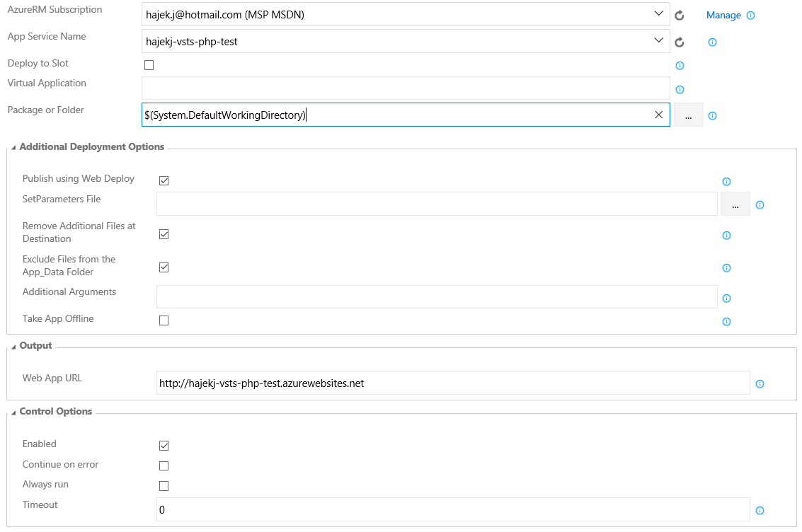Enable the Deploy to Slot checkbox

(x=149, y=65)
